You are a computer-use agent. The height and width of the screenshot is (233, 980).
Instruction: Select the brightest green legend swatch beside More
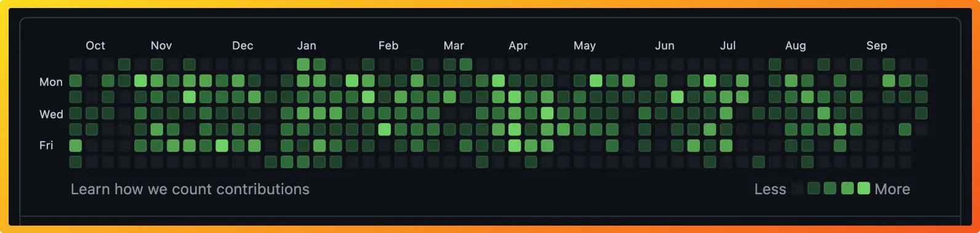click(x=864, y=188)
